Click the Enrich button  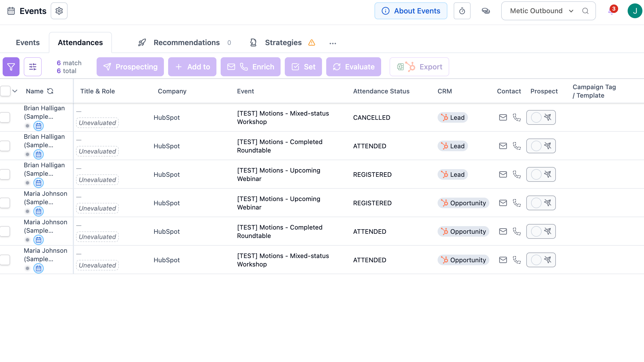[250, 67]
